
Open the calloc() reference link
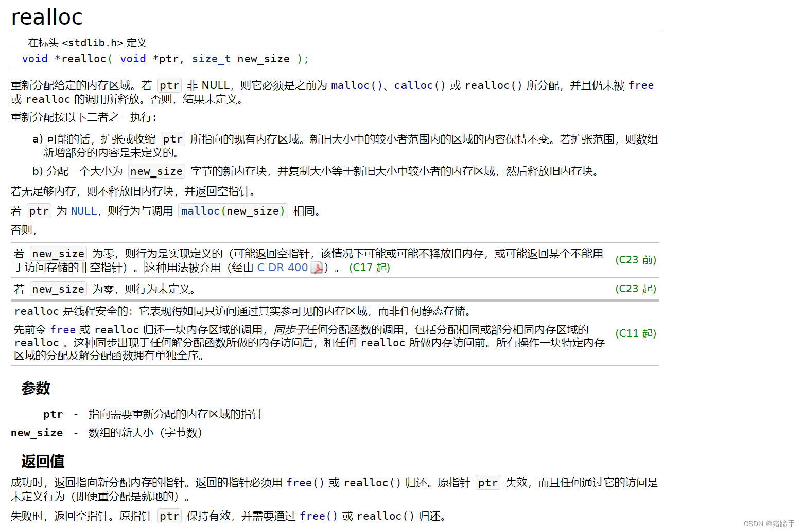pyautogui.click(x=420, y=85)
